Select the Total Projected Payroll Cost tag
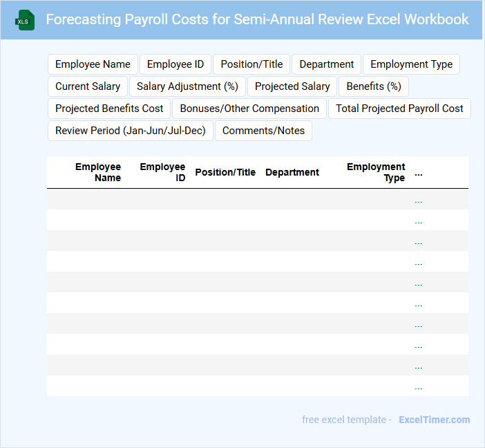The width and height of the screenshot is (485, 448). tap(399, 109)
